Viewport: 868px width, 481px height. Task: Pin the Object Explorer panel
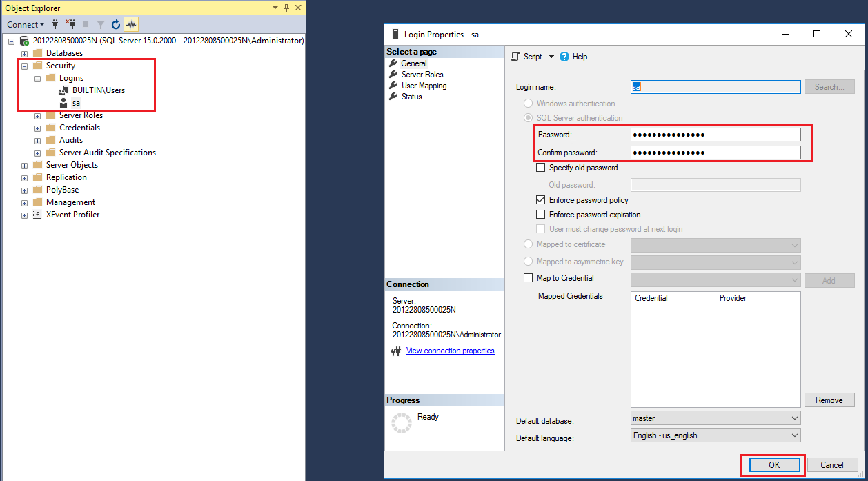tap(286, 8)
